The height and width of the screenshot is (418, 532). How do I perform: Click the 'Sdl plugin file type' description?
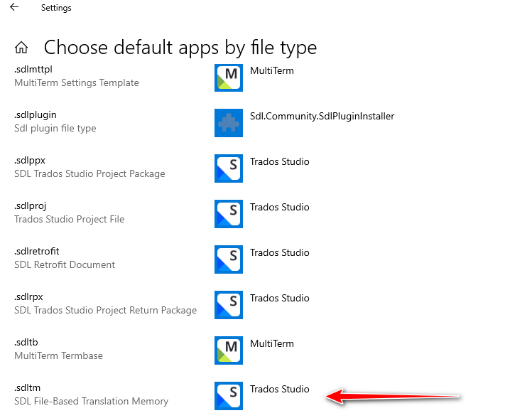coord(55,129)
